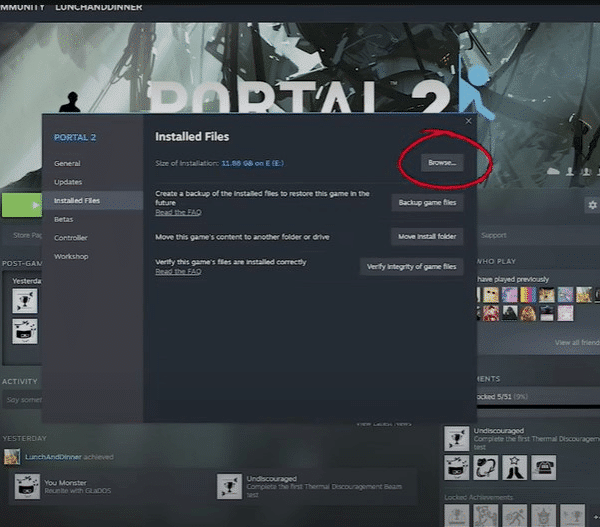Click the telephone achievement icon

tap(544, 467)
